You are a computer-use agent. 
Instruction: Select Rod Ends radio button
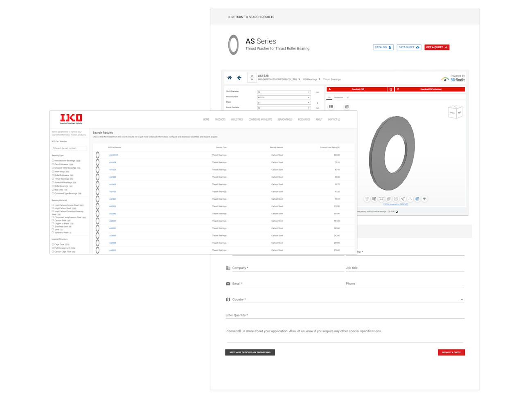[x=53, y=190]
